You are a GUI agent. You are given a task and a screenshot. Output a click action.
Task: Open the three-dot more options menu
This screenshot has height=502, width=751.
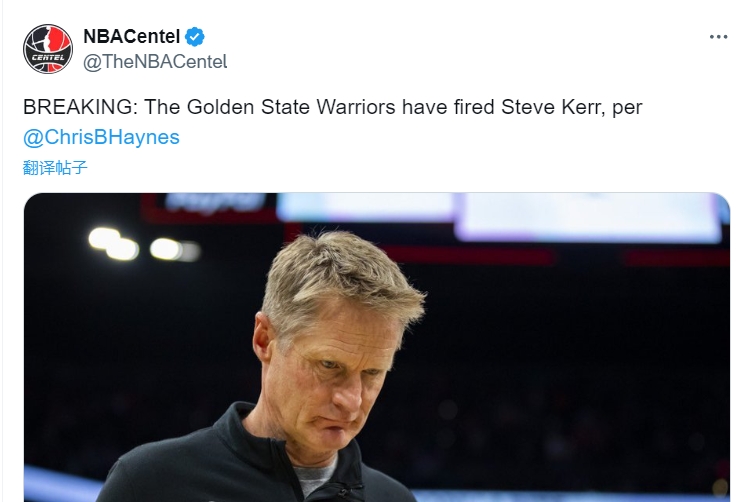718,37
